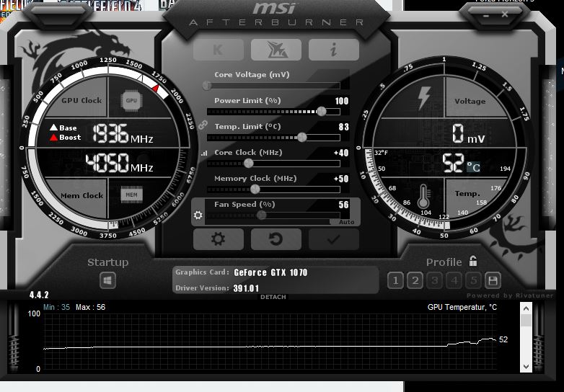Select profile slot 3
564x392 pixels.
(434, 280)
